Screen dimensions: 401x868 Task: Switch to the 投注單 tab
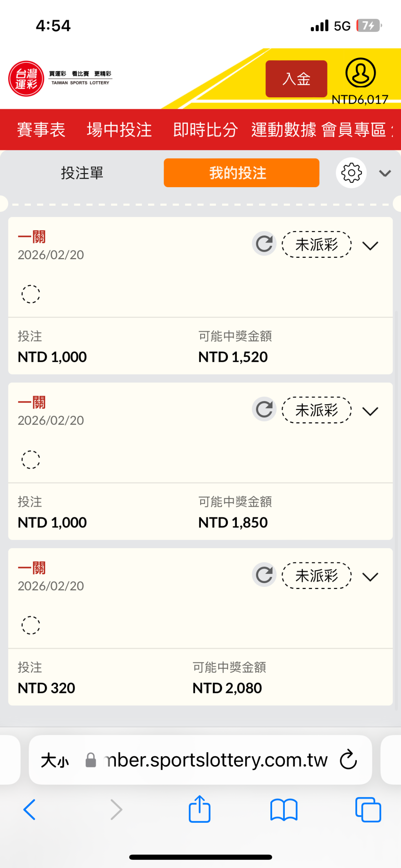pos(82,173)
